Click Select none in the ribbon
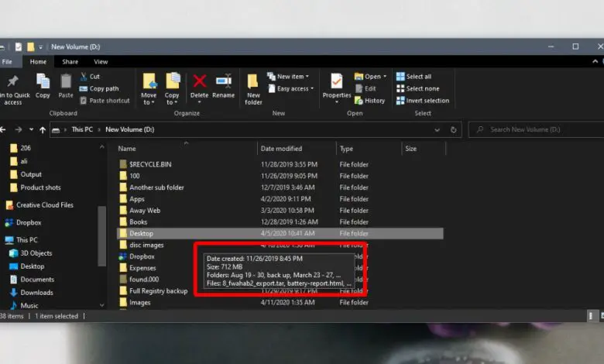 point(417,88)
